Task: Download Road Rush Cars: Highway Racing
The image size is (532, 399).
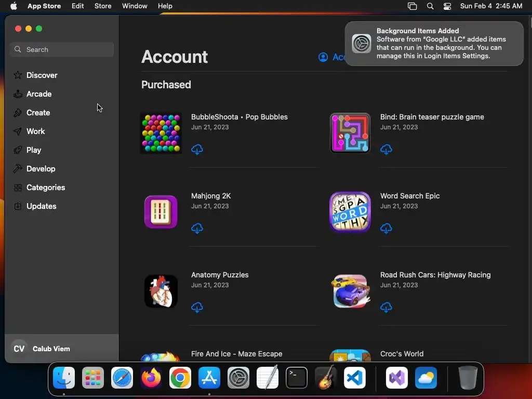Action: click(386, 308)
